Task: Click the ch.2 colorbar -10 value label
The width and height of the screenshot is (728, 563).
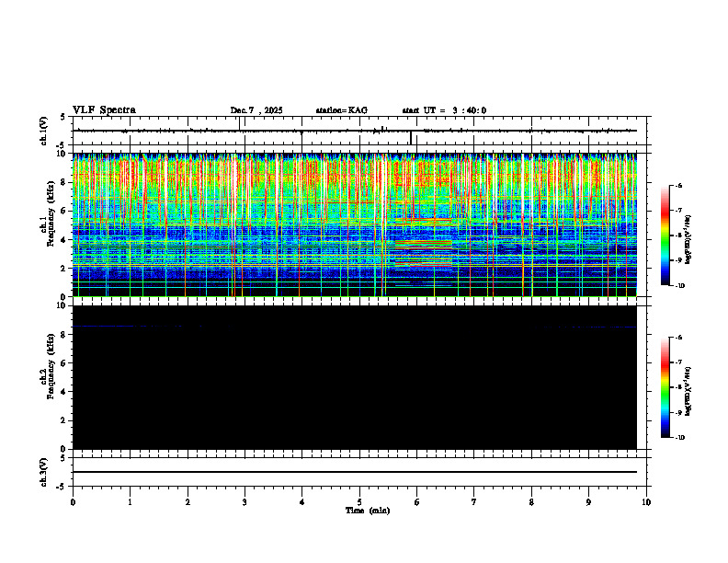Action: [679, 438]
